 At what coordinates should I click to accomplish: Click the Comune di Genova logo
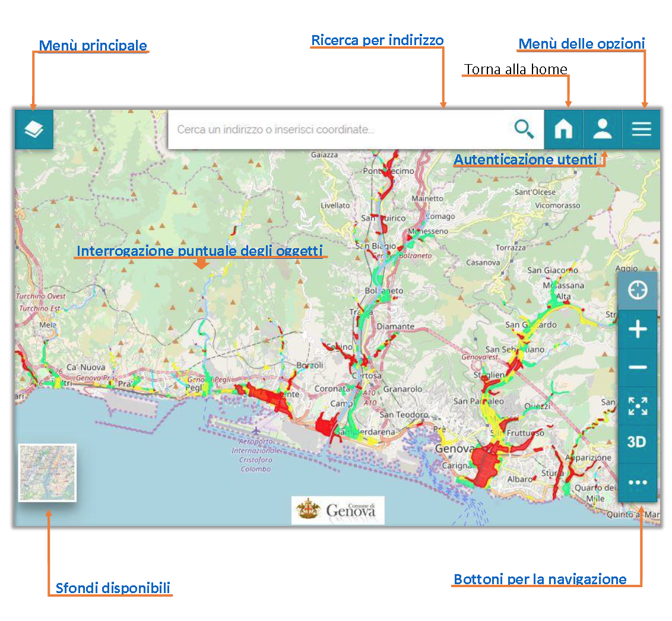[338, 510]
